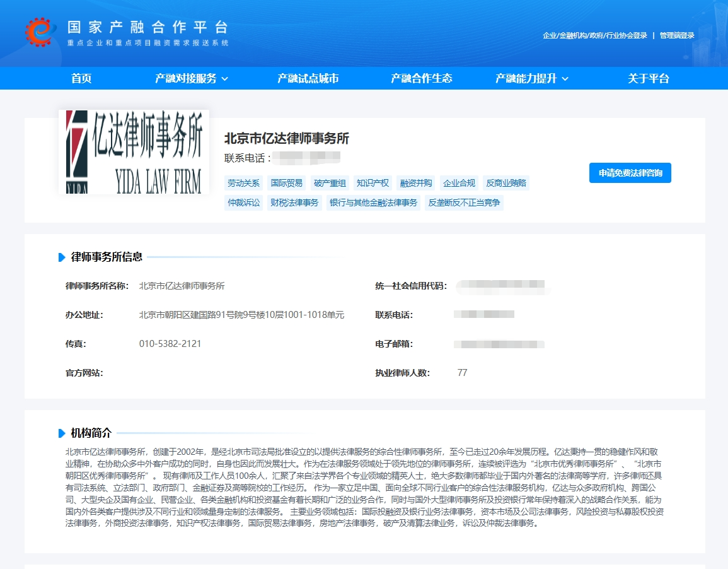Click the 北京市亿达律师事务所 page title
Screen dimensions: 728x569
(x=286, y=138)
